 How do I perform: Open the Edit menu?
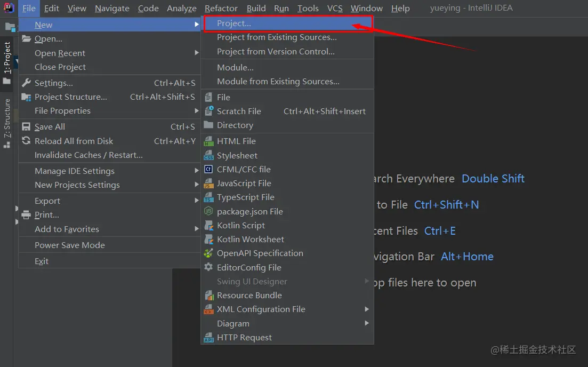tap(51, 8)
